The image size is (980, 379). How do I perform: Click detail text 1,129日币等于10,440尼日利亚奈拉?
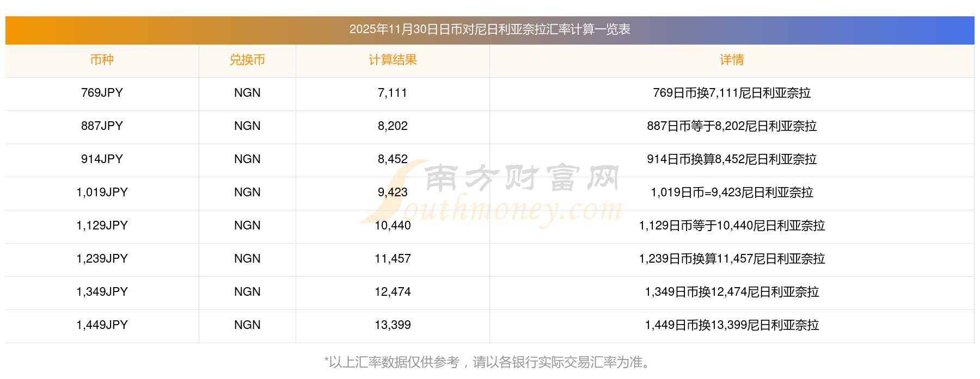[732, 226]
